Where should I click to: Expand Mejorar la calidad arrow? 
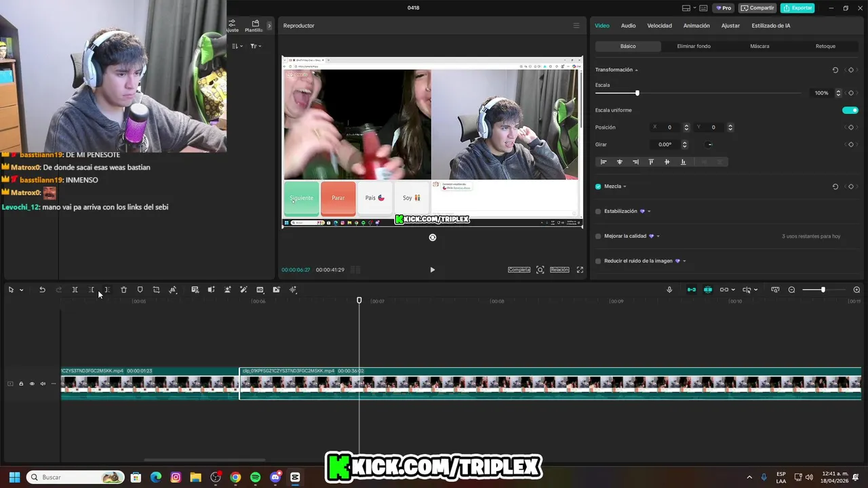[658, 237]
